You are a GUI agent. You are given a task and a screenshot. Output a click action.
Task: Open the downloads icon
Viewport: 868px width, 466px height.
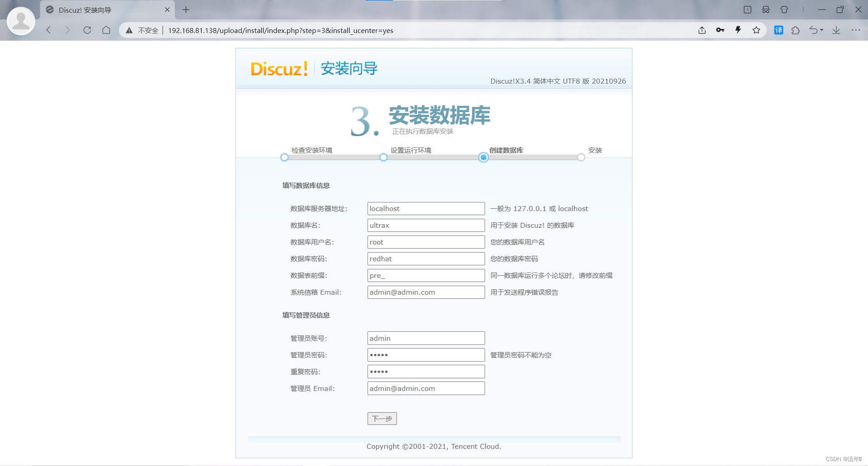pyautogui.click(x=836, y=30)
